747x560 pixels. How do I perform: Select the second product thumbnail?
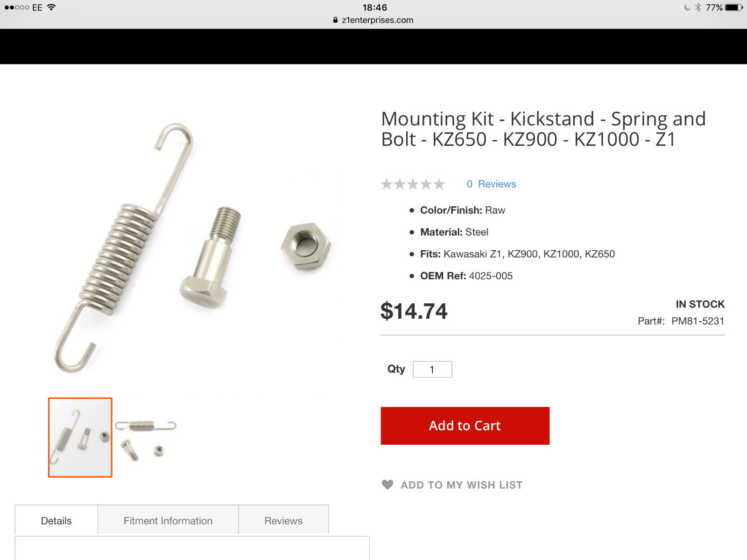pyautogui.click(x=146, y=437)
